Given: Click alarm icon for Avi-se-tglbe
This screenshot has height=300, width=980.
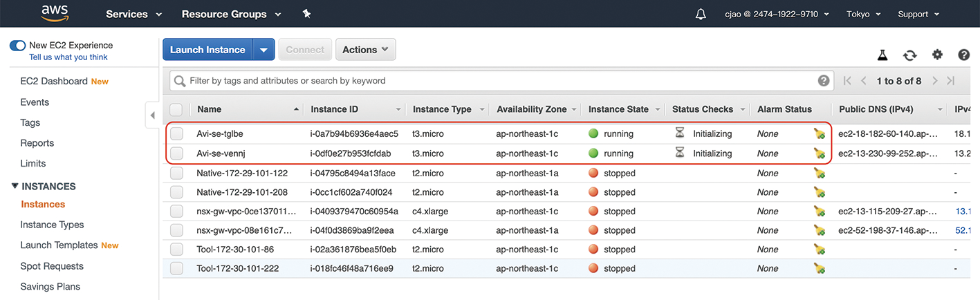Looking at the screenshot, I should (x=820, y=133).
